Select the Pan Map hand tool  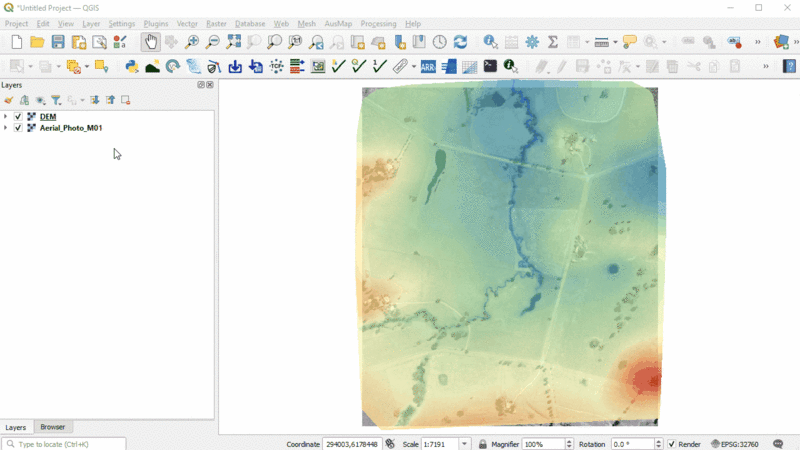pos(150,42)
